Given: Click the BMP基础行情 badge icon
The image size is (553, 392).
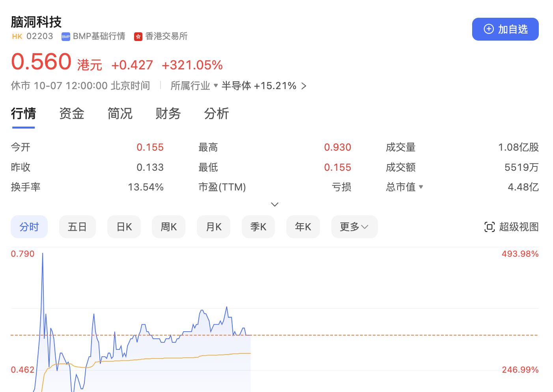Looking at the screenshot, I should pos(66,37).
